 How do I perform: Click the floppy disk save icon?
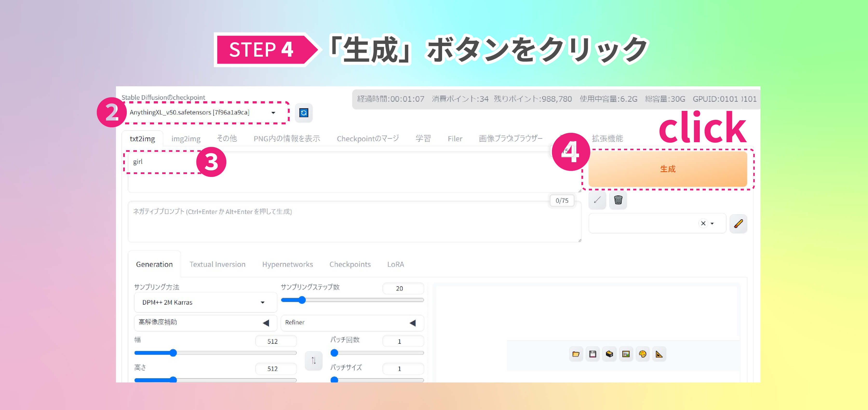593,354
